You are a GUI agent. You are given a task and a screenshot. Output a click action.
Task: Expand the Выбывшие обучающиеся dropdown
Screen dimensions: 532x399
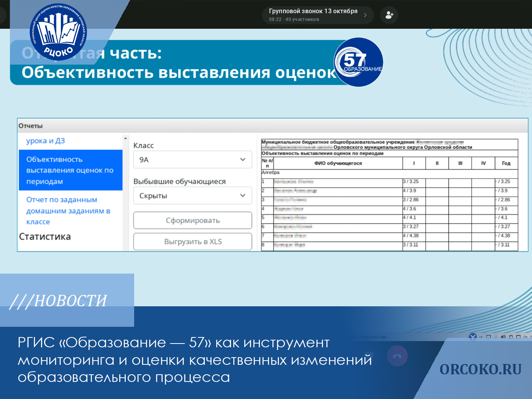pos(192,196)
